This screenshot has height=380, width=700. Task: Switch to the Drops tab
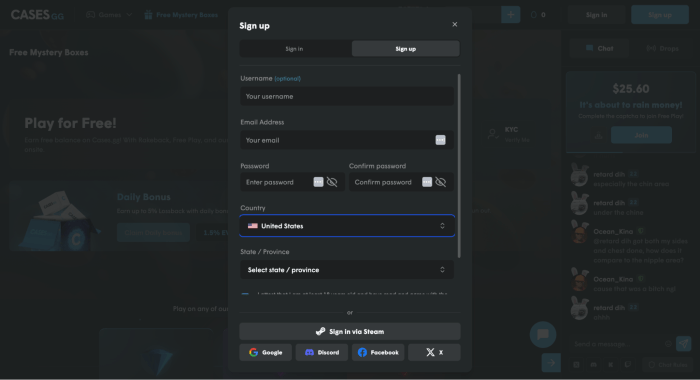click(662, 48)
